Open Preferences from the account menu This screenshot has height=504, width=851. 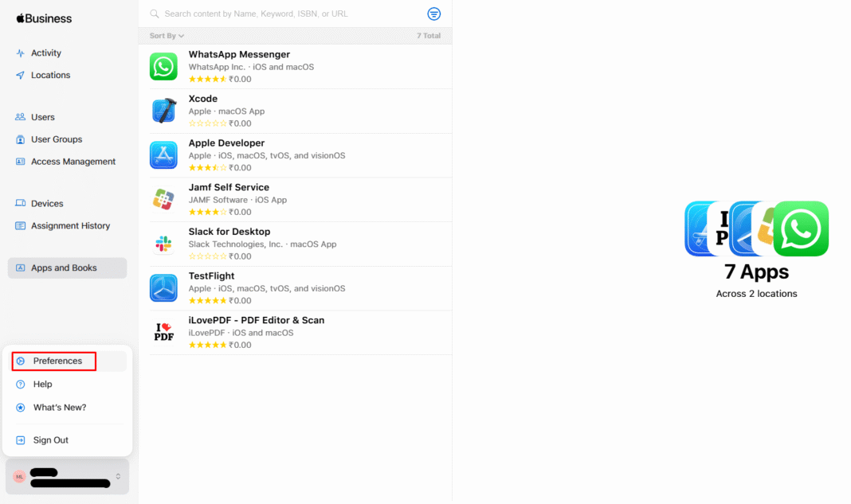point(57,361)
